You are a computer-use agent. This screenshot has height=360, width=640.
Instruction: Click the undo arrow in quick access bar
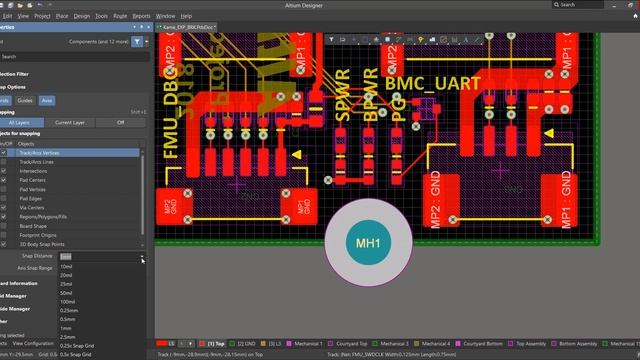coord(40,5)
